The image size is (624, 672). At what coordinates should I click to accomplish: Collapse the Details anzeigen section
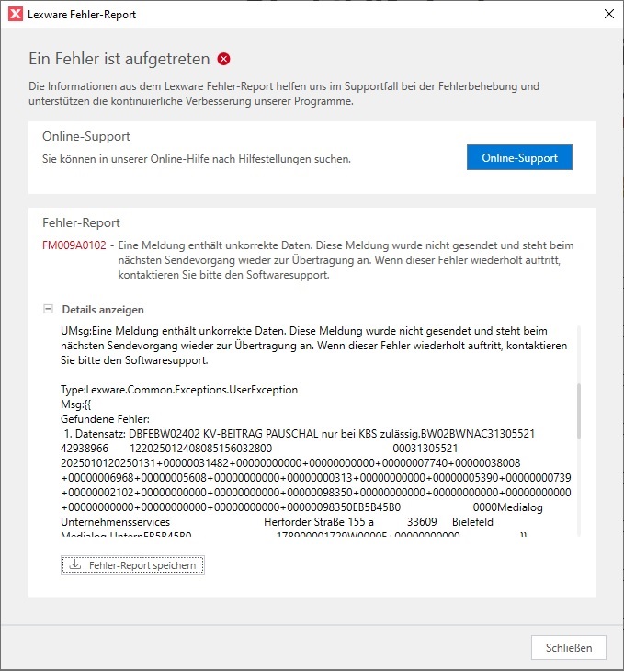click(49, 309)
